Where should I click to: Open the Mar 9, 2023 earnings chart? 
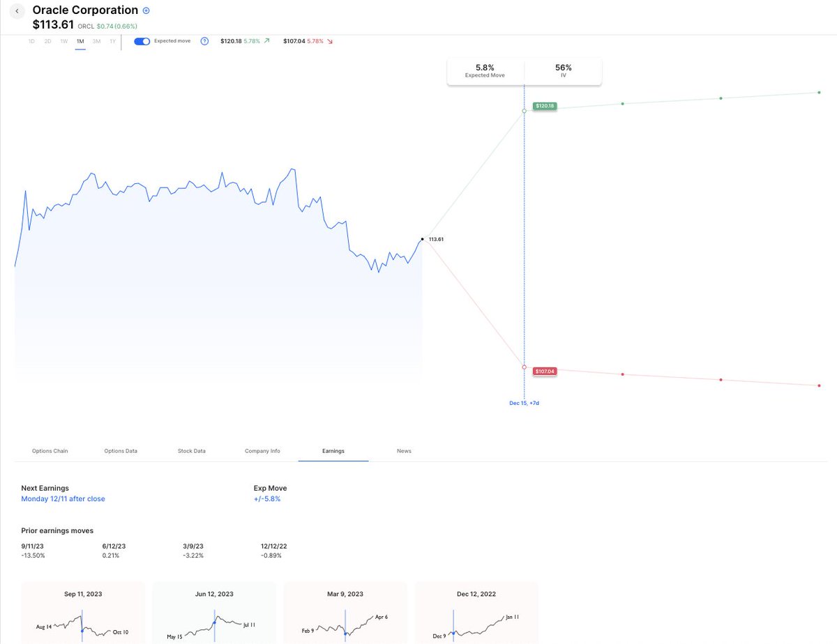click(x=345, y=613)
